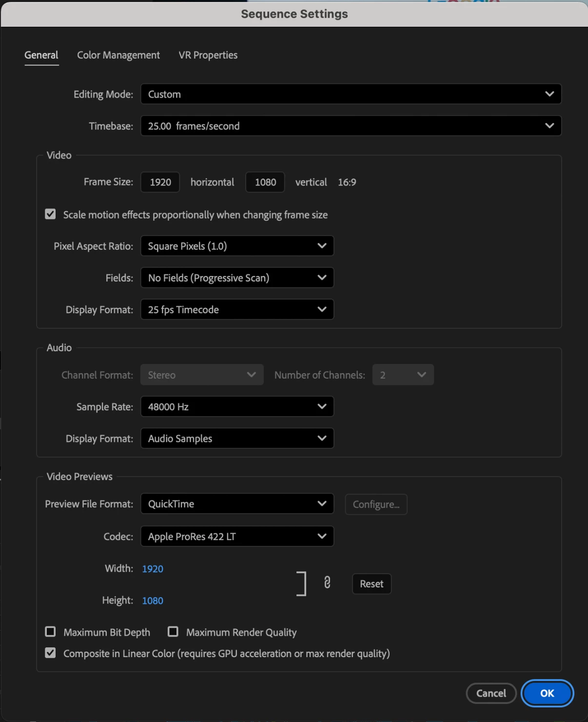Screen dimensions: 588x722
Task: Click the preview Height value 1080
Action: click(x=153, y=601)
